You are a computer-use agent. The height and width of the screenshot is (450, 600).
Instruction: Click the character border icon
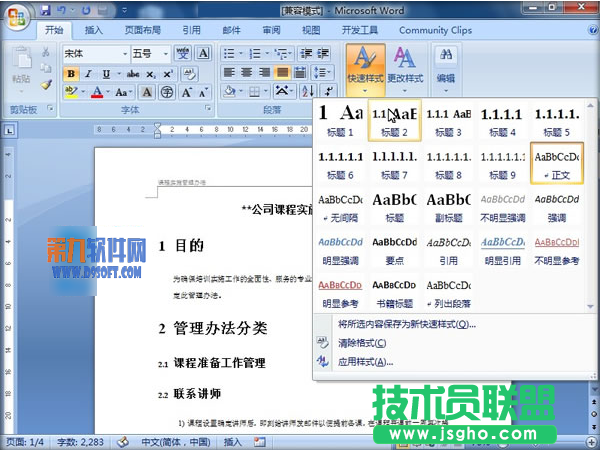point(203,53)
